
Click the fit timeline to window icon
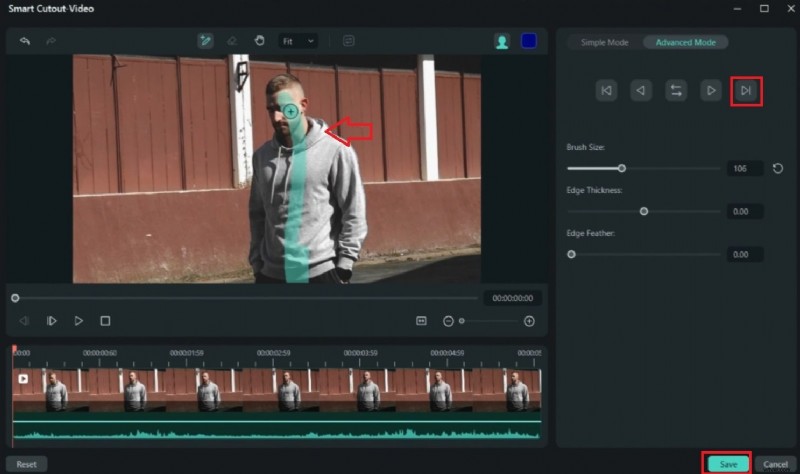421,321
